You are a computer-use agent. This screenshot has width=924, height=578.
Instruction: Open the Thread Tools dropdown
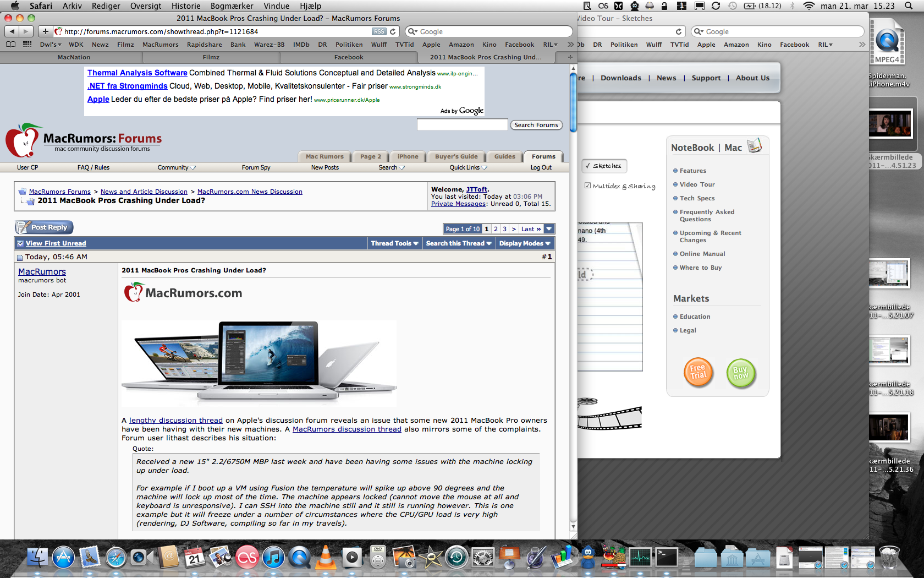[394, 243]
